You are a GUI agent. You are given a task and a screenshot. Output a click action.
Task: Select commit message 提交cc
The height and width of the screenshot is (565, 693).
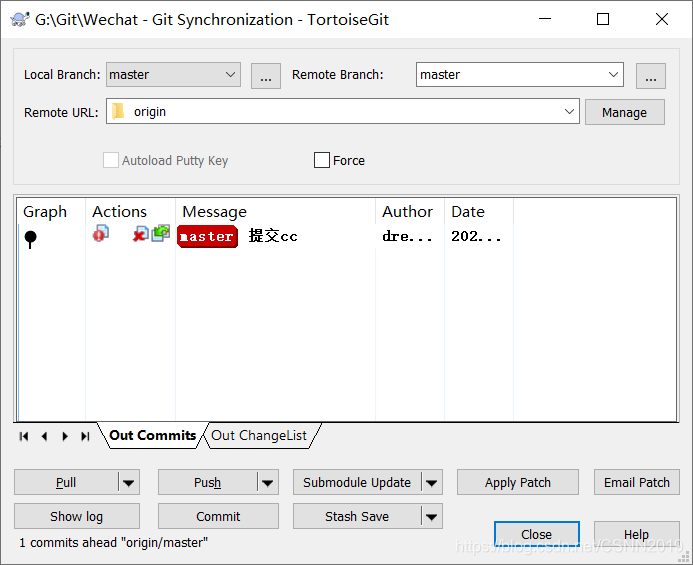(x=273, y=236)
